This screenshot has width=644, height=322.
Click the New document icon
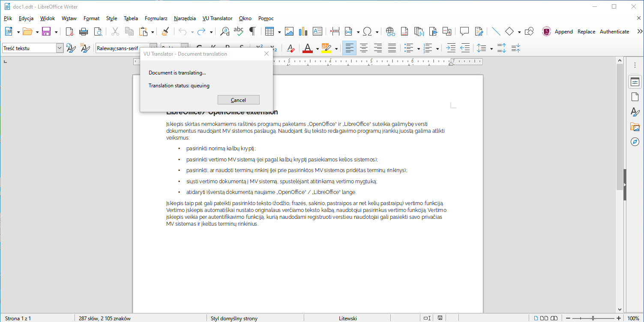tap(9, 31)
